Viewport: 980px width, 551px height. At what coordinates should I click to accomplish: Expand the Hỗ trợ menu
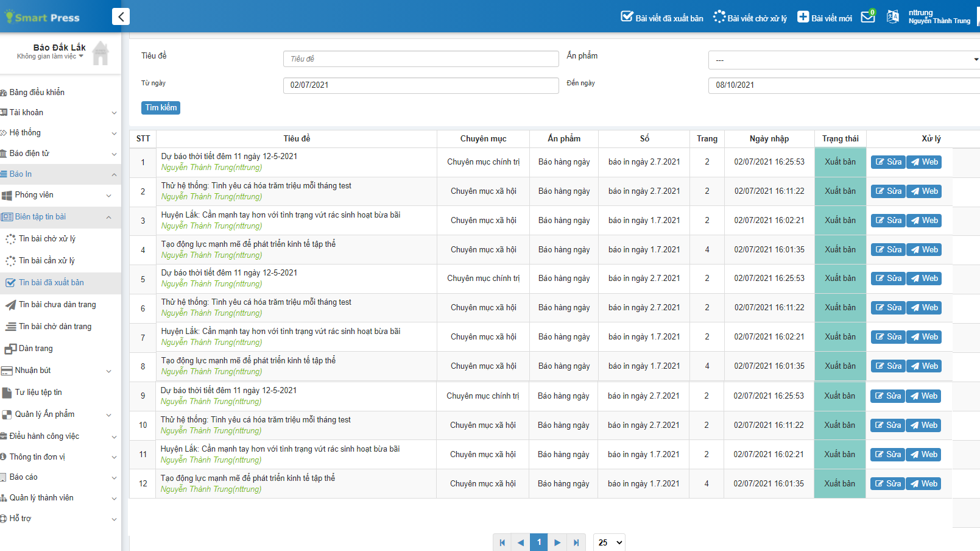tap(59, 519)
